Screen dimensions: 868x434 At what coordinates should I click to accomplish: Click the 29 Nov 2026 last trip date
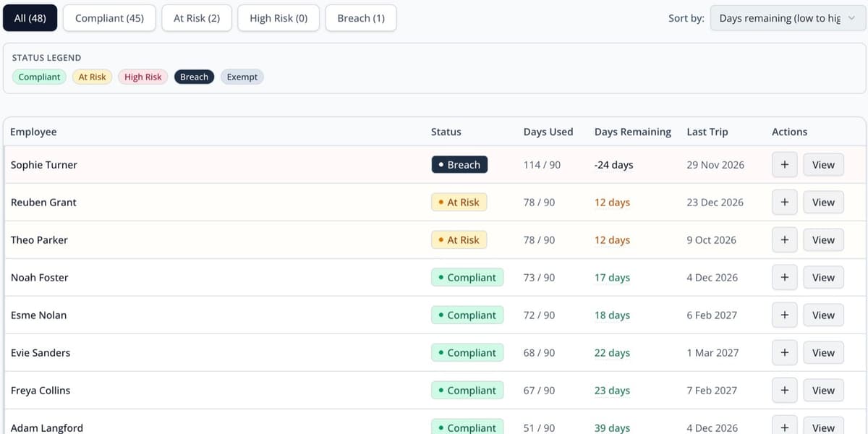point(715,165)
